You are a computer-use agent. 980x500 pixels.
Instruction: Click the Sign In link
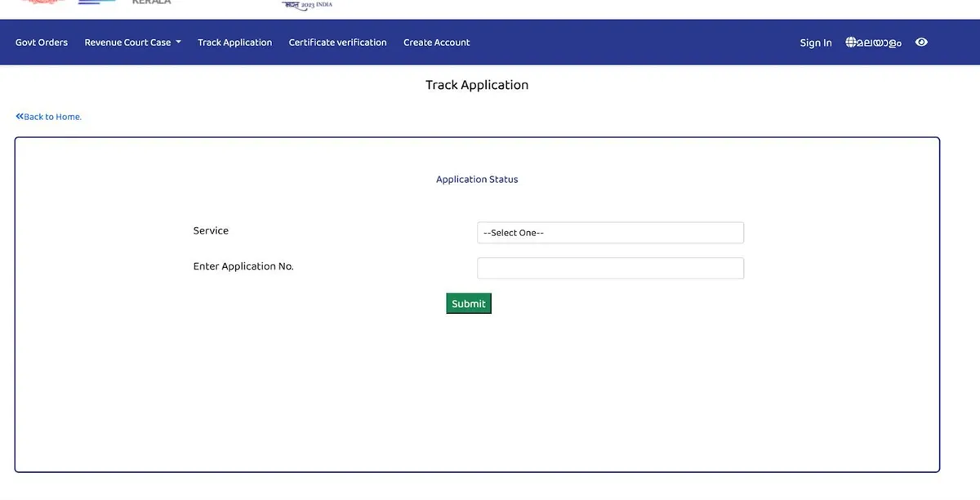pos(815,42)
